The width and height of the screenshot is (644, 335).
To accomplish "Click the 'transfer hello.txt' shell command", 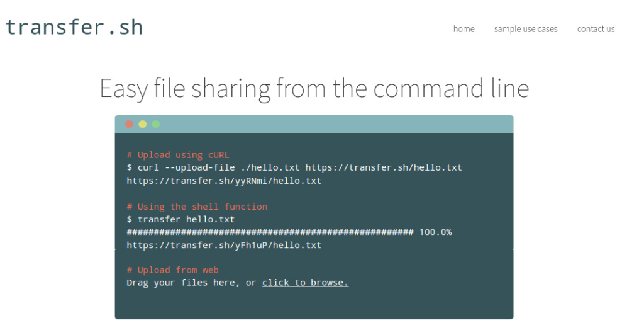I will 180,220.
